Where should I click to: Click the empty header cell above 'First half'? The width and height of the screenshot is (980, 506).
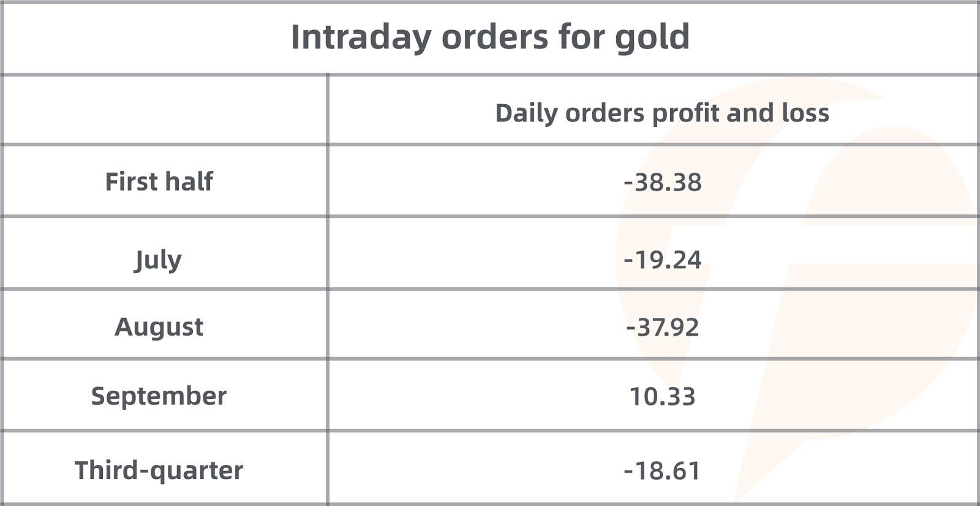click(x=164, y=110)
